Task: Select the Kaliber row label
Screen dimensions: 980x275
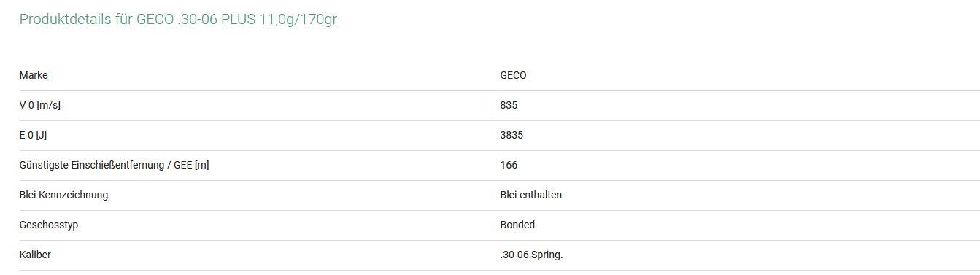Action: tap(35, 255)
